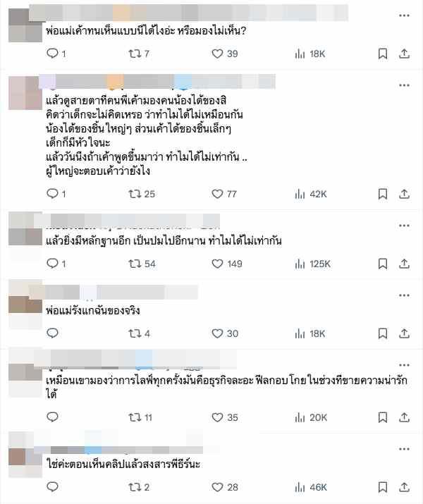423x504 pixels.
Task: View analytics showing 125K views
Action: tap(312, 264)
